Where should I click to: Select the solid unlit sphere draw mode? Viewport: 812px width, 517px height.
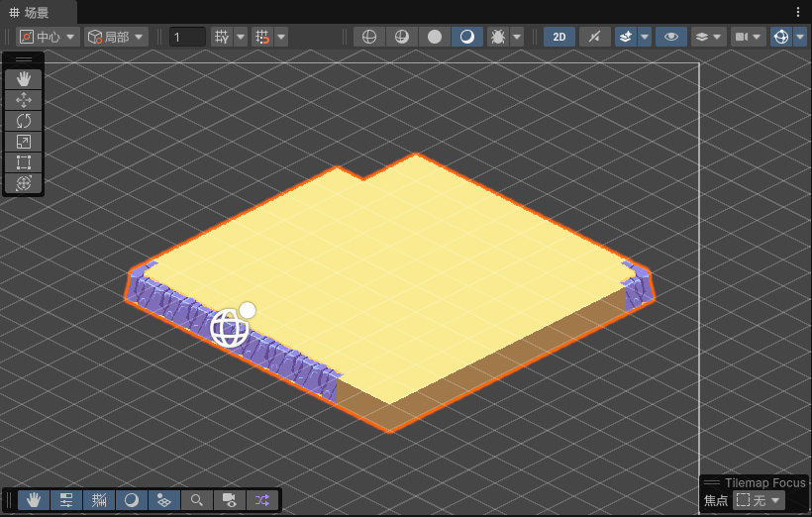coord(435,37)
